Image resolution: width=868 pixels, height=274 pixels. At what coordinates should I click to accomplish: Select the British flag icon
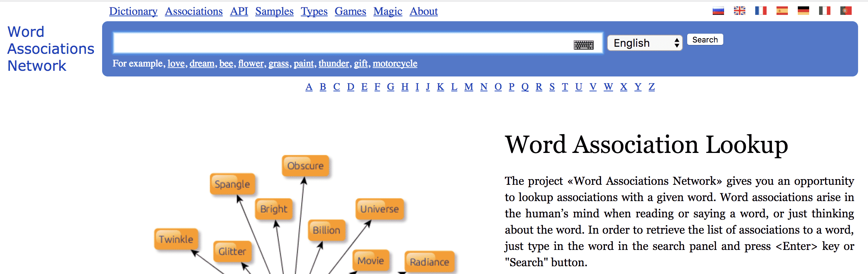(739, 11)
